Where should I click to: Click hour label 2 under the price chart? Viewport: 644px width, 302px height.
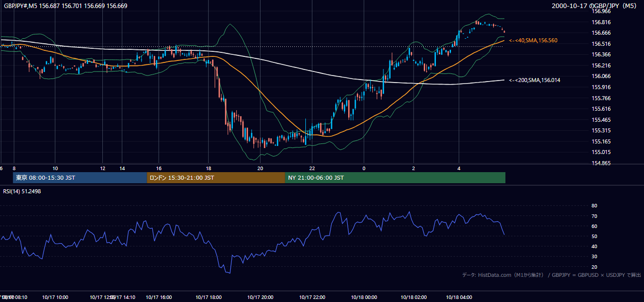point(414,168)
